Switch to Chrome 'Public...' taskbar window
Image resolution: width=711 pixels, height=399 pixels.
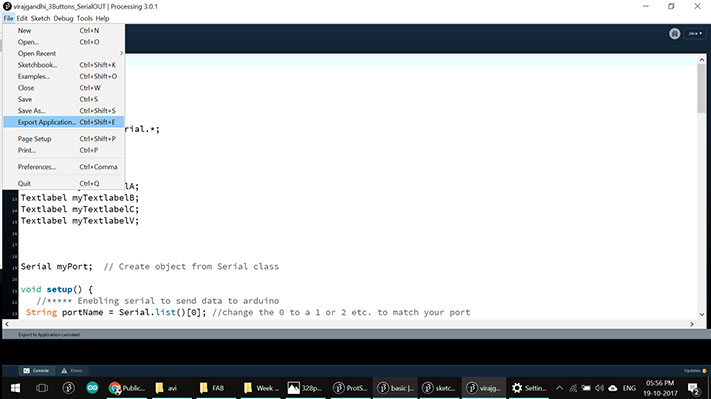coord(127,388)
